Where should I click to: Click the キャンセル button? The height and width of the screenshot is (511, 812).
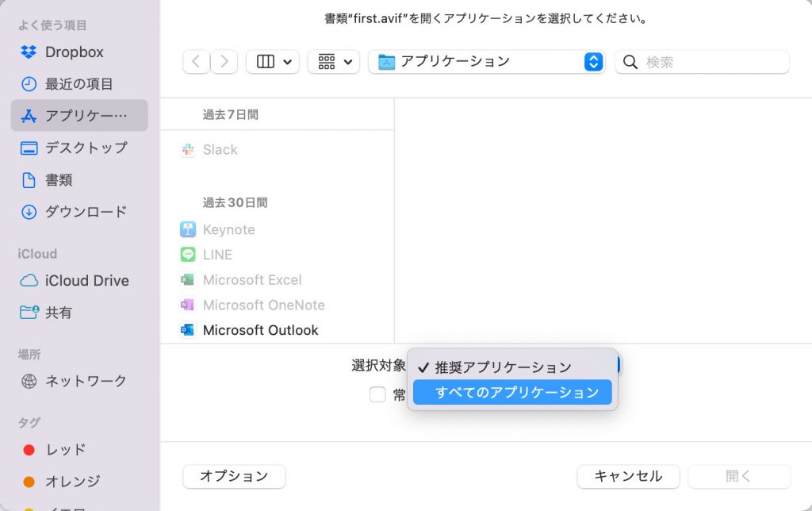(x=628, y=476)
